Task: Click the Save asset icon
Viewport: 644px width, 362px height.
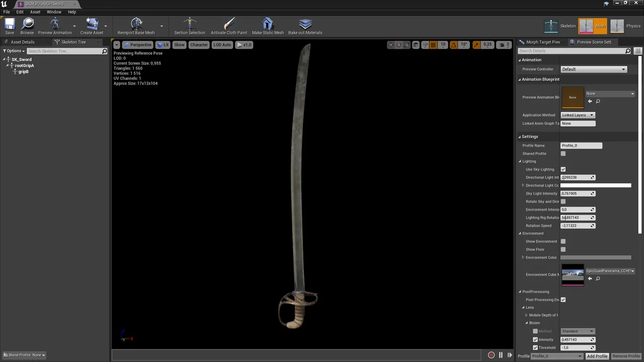Action: (9, 25)
